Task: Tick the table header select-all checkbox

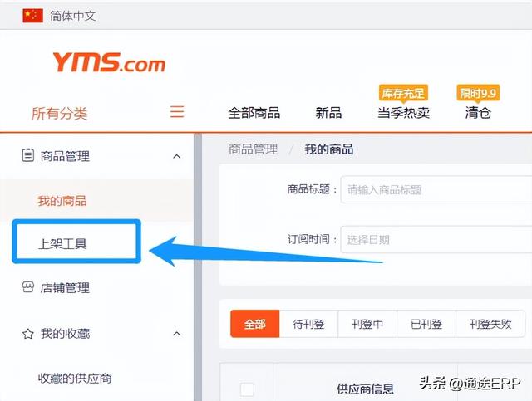Action: [247, 389]
